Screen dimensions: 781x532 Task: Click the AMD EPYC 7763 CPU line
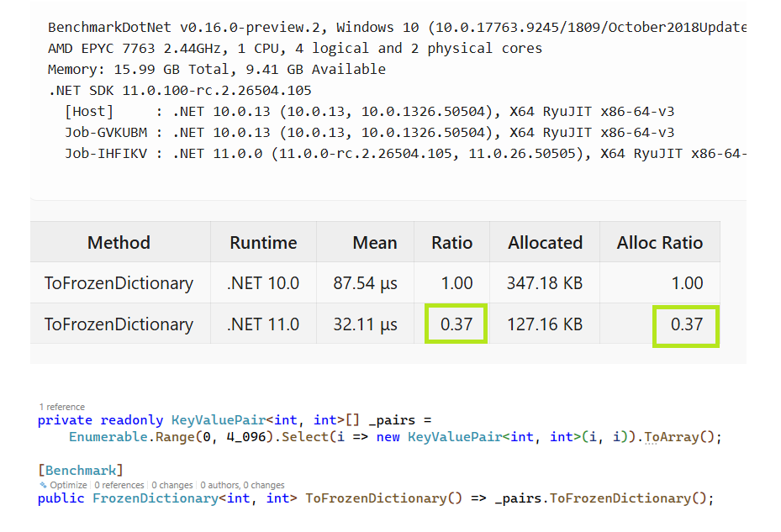click(295, 48)
